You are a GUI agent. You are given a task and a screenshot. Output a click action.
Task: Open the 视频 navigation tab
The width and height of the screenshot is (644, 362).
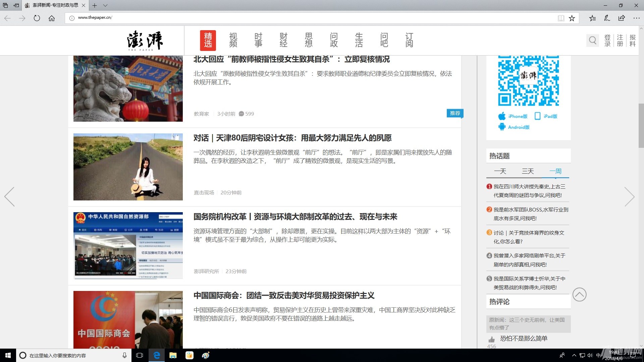[233, 40]
